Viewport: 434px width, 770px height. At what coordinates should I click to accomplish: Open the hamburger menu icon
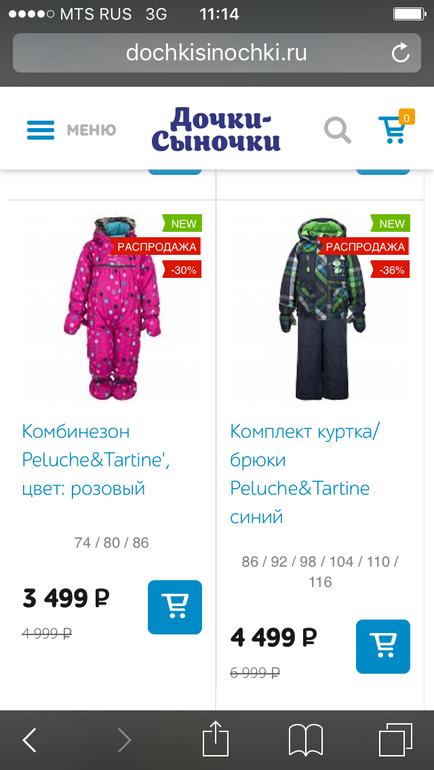(40, 130)
